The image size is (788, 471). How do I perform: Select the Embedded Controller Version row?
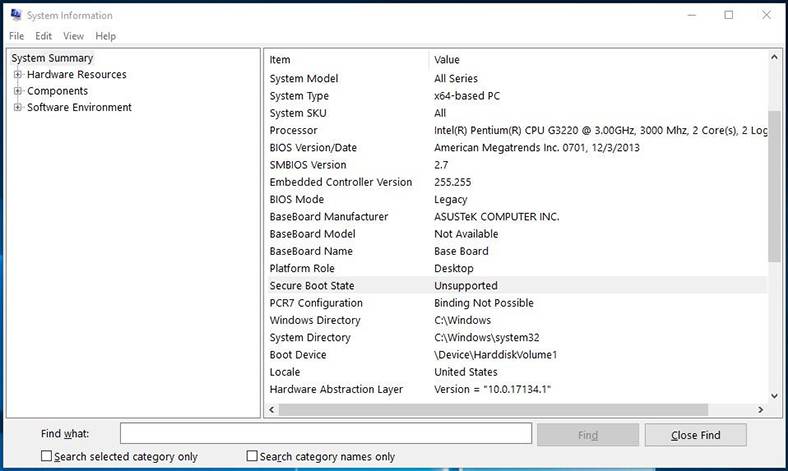pyautogui.click(x=517, y=182)
